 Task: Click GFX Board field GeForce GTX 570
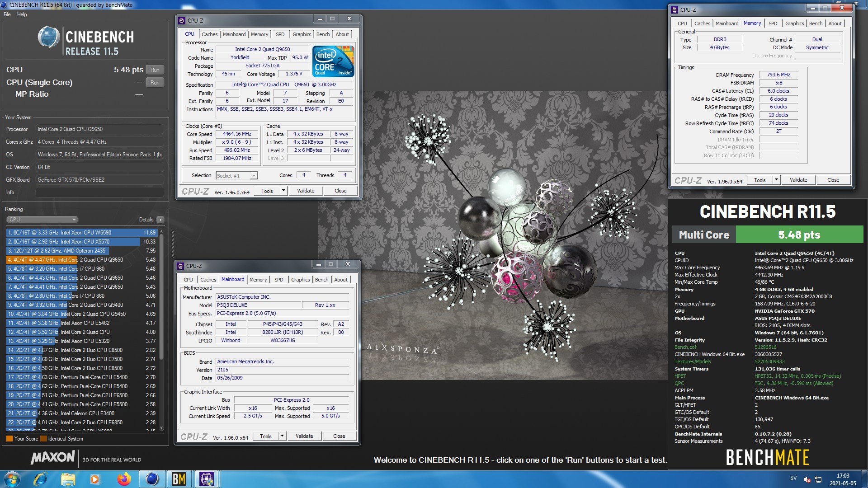pyautogui.click(x=100, y=180)
